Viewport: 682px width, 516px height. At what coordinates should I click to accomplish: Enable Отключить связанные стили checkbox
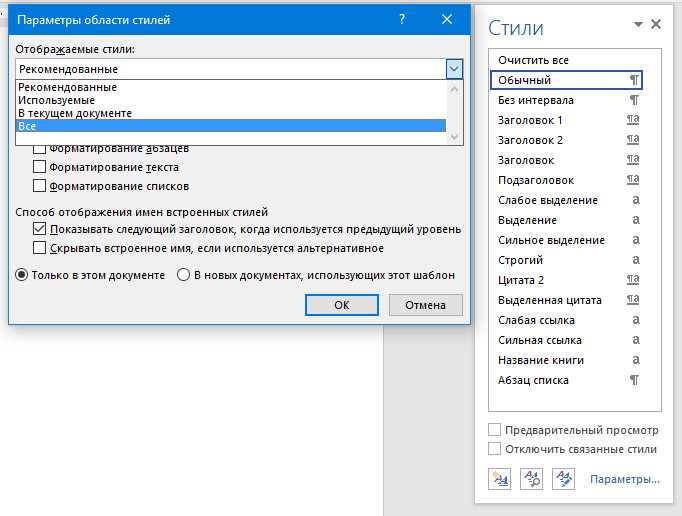pyautogui.click(x=495, y=449)
